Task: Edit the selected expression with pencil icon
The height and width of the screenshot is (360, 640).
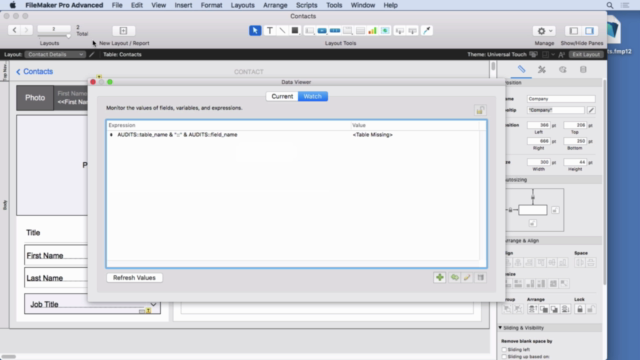Action: (x=467, y=278)
